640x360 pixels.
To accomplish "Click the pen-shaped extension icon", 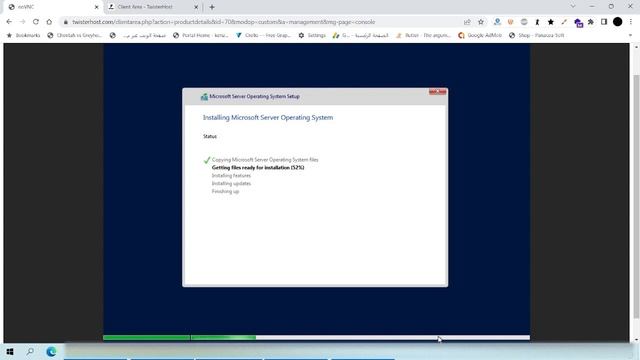I will [564, 22].
